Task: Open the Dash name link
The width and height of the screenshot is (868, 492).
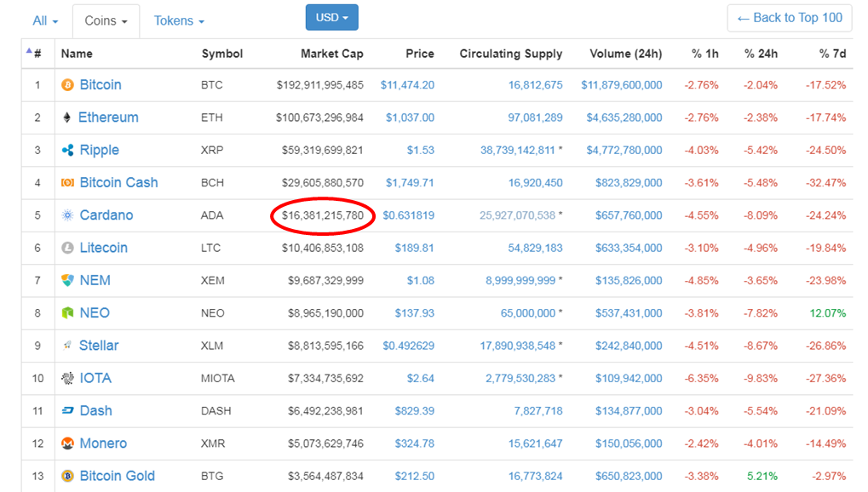Action: [95, 410]
